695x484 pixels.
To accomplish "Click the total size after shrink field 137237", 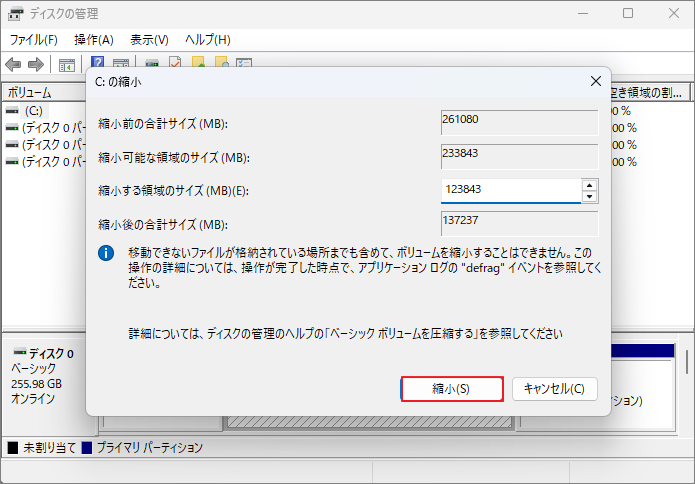I will 519,224.
